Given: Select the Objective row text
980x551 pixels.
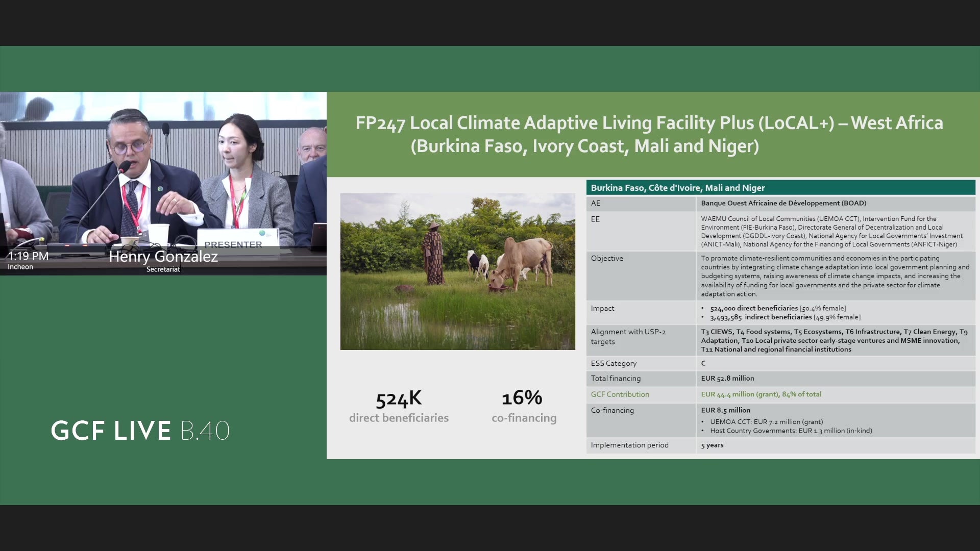Looking at the screenshot, I should pyautogui.click(x=780, y=275).
